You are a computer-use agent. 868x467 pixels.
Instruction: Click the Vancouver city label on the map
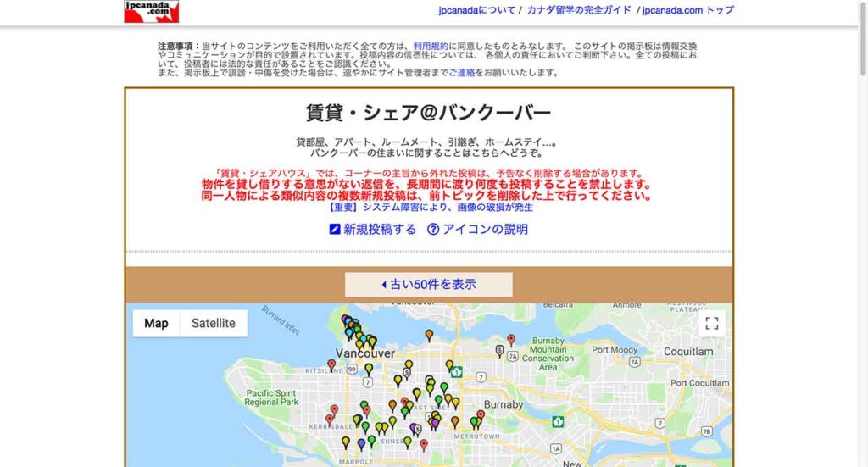(x=365, y=353)
